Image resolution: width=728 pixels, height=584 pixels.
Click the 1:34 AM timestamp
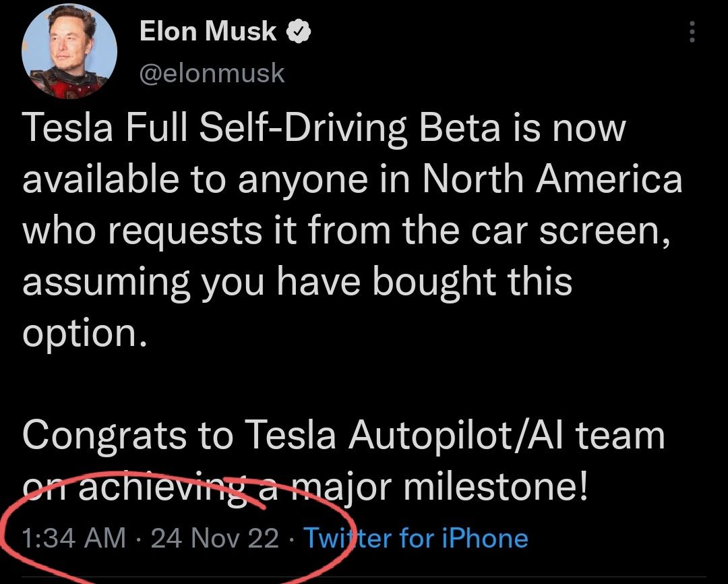73,538
